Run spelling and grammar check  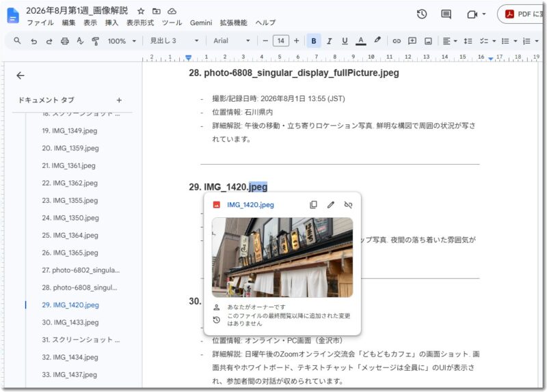pos(80,41)
